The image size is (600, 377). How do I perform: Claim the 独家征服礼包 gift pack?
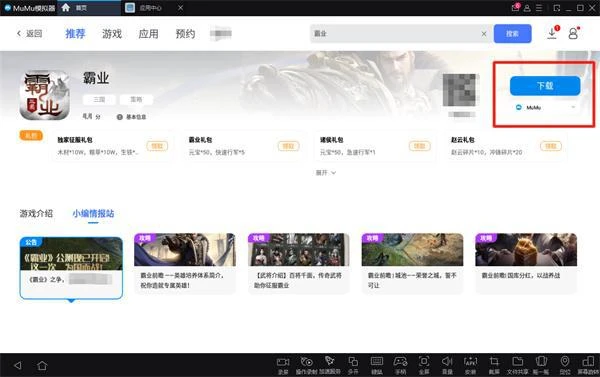coord(157,146)
